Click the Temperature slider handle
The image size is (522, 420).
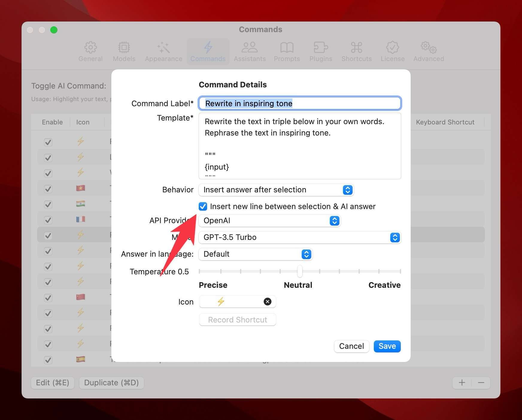click(x=300, y=271)
